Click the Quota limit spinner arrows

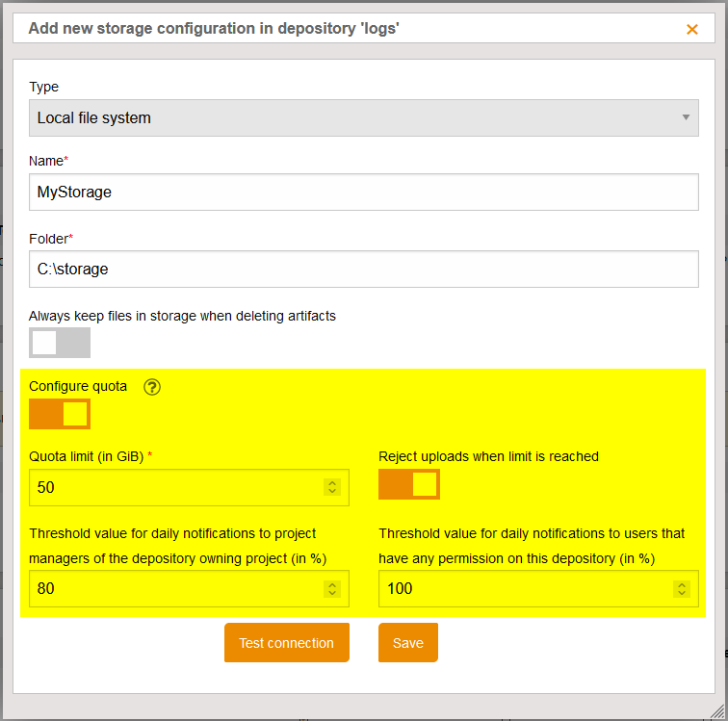click(x=332, y=487)
